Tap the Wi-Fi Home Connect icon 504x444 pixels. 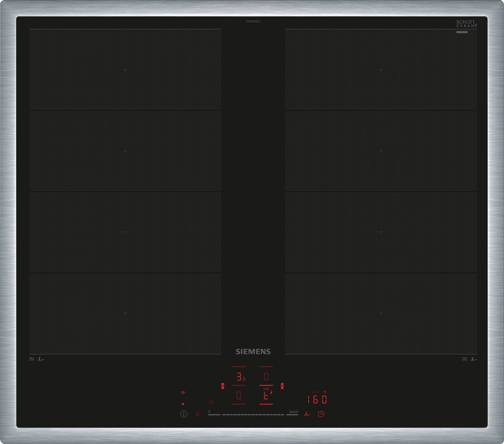click(x=183, y=392)
